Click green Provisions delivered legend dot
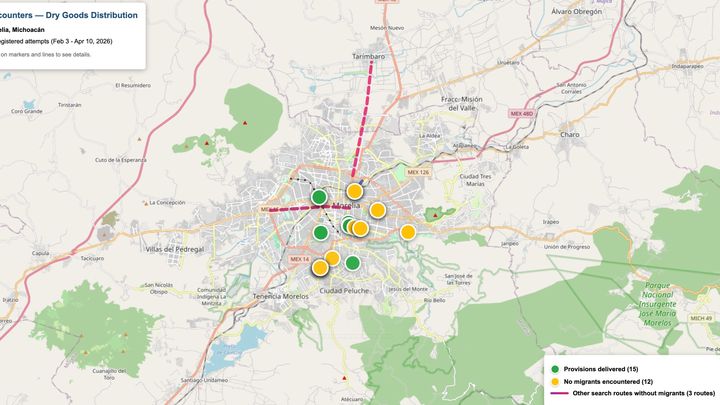Screen dimensions: 720x405 556,370
